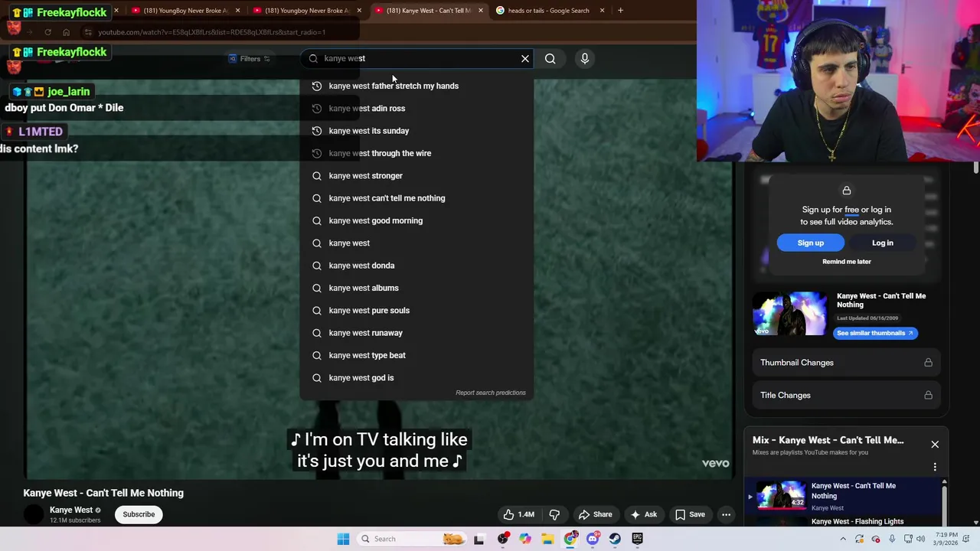980x551 pixels.
Task: Open a new browser tab with plus
Action: click(x=620, y=11)
